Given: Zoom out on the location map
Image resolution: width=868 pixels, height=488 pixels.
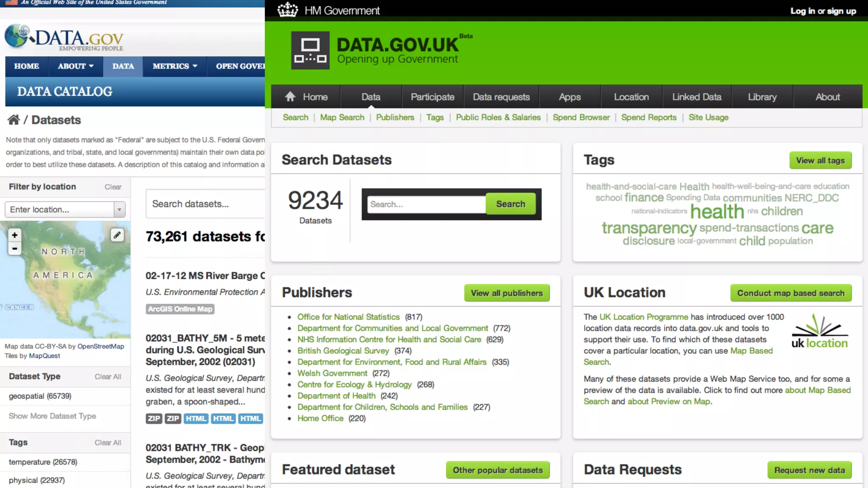Looking at the screenshot, I should tap(14, 249).
